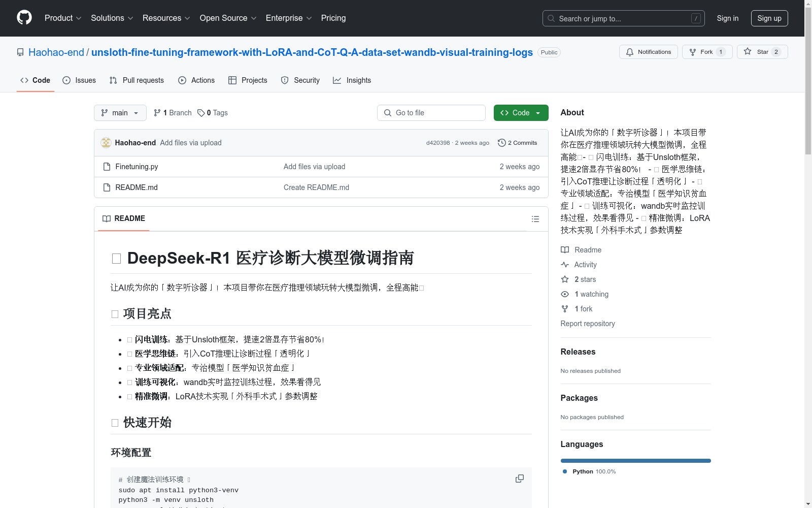Open the README outline icon
The height and width of the screenshot is (508, 812).
tap(535, 219)
